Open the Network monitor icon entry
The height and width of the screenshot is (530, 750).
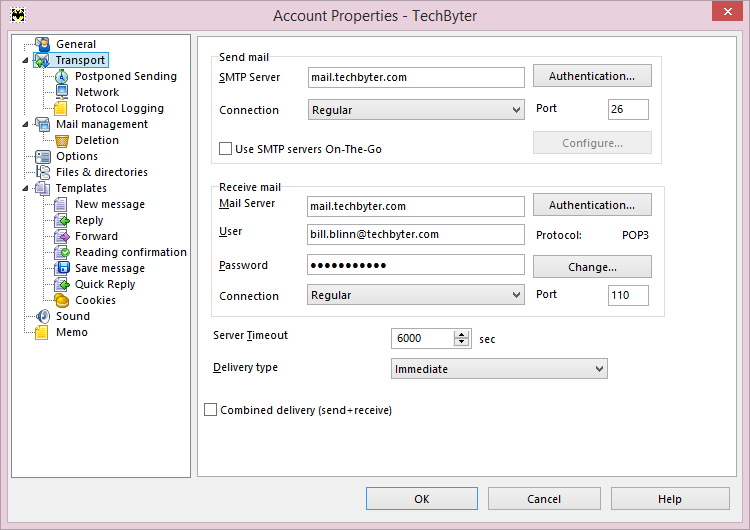click(x=62, y=92)
